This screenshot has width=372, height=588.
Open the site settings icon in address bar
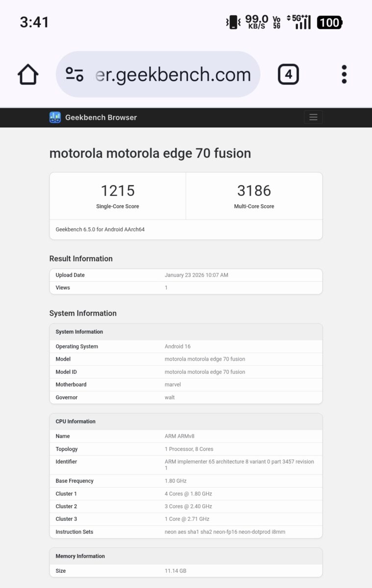[74, 74]
